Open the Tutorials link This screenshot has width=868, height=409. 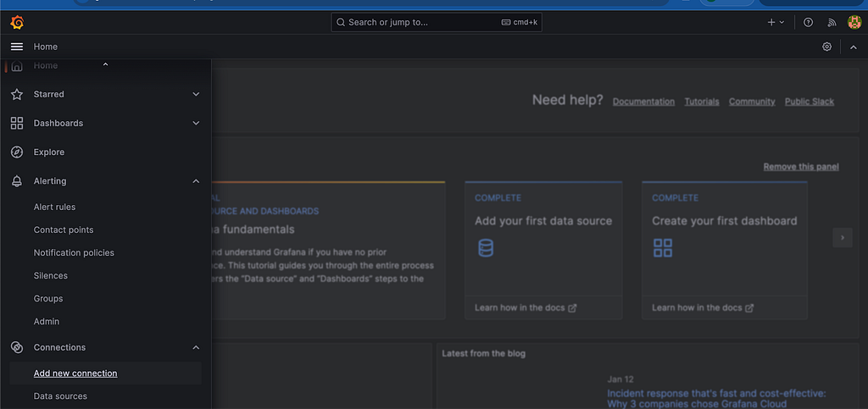tap(702, 102)
